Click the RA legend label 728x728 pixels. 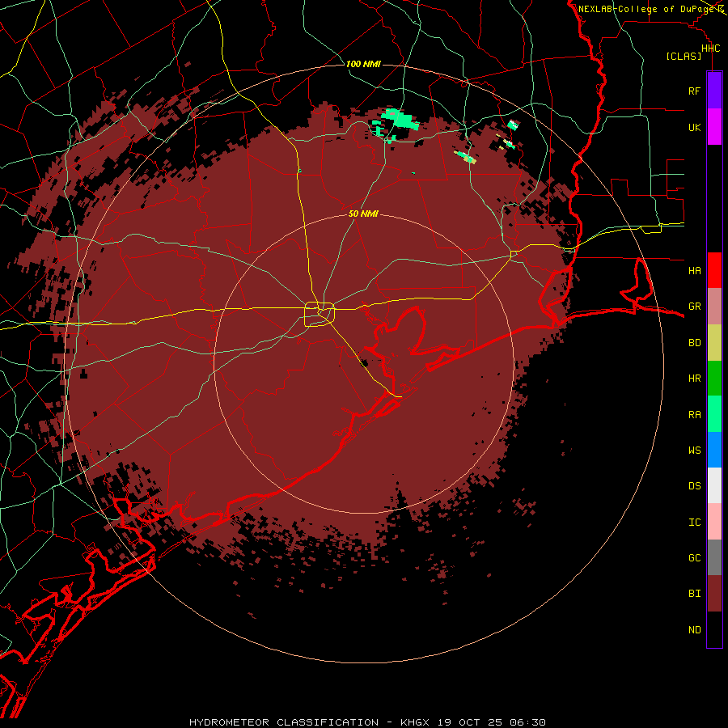click(x=694, y=414)
